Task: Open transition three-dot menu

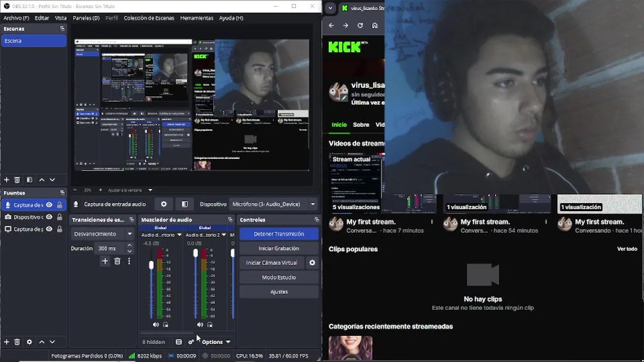Action: [x=129, y=261]
